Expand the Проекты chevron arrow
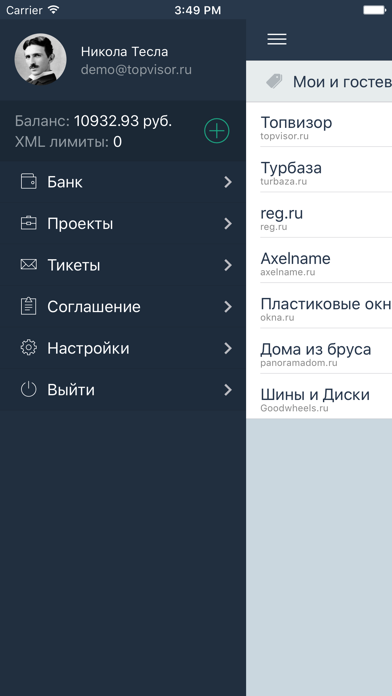The width and height of the screenshot is (392, 696). [228, 223]
